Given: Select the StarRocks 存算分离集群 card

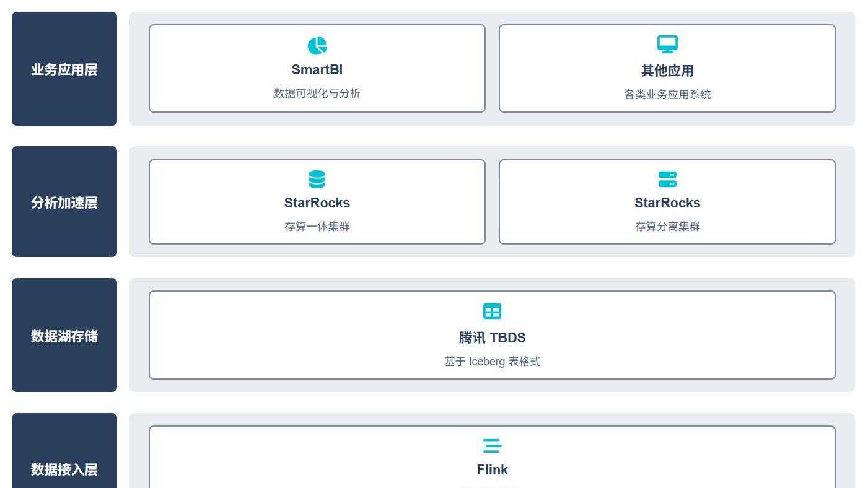Looking at the screenshot, I should [x=667, y=201].
